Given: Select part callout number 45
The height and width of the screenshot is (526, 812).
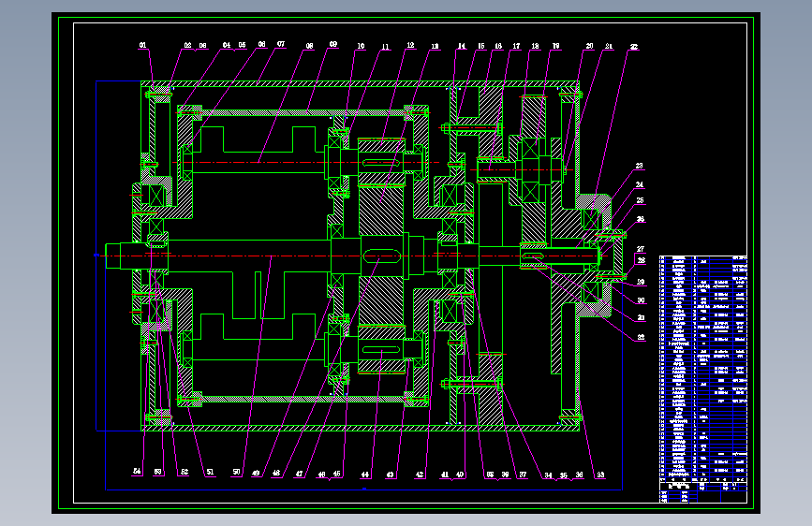Looking at the screenshot, I should [337, 475].
